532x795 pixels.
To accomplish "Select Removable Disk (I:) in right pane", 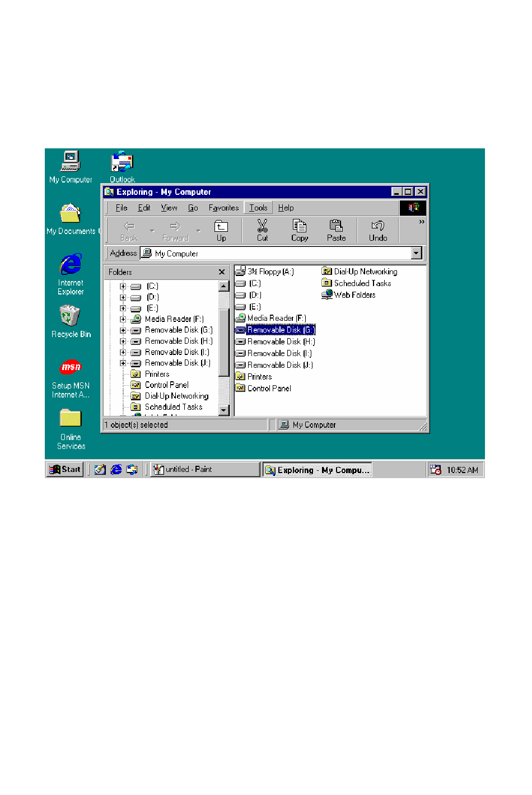I will (x=274, y=353).
